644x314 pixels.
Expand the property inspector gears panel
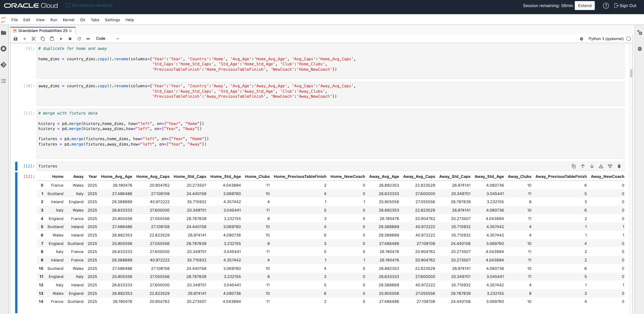tap(640, 33)
